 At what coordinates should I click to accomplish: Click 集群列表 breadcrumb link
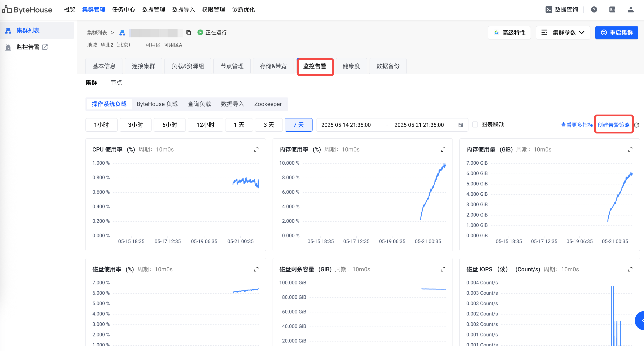point(97,33)
